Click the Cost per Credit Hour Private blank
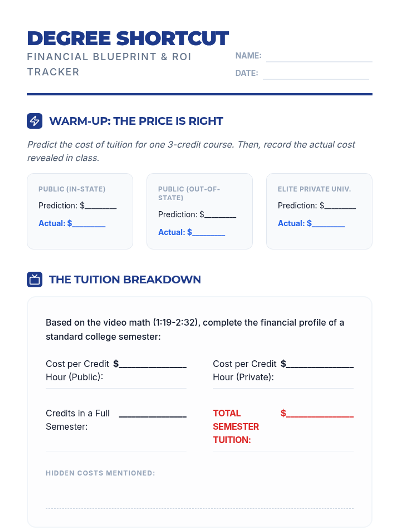This screenshot has height=532, width=399. click(x=320, y=364)
